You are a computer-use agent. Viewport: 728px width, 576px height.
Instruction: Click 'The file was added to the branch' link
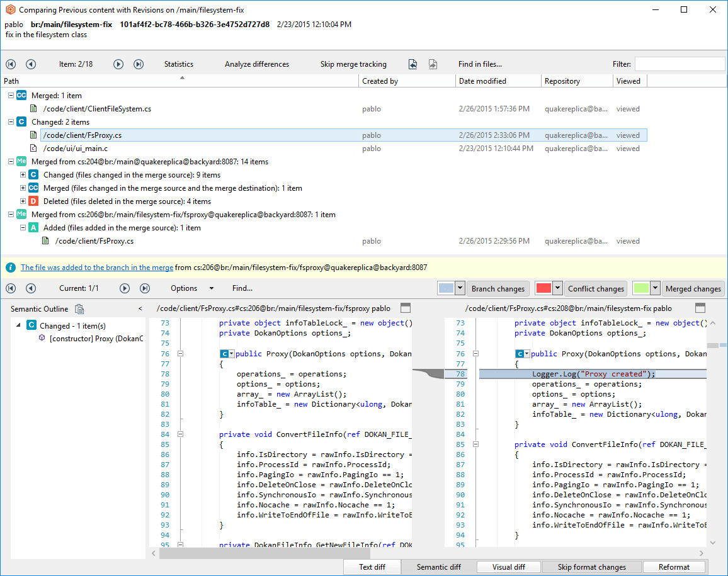tap(97, 268)
